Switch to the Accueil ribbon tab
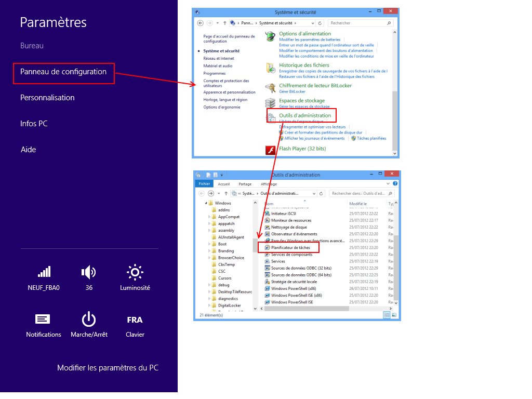 (x=223, y=184)
